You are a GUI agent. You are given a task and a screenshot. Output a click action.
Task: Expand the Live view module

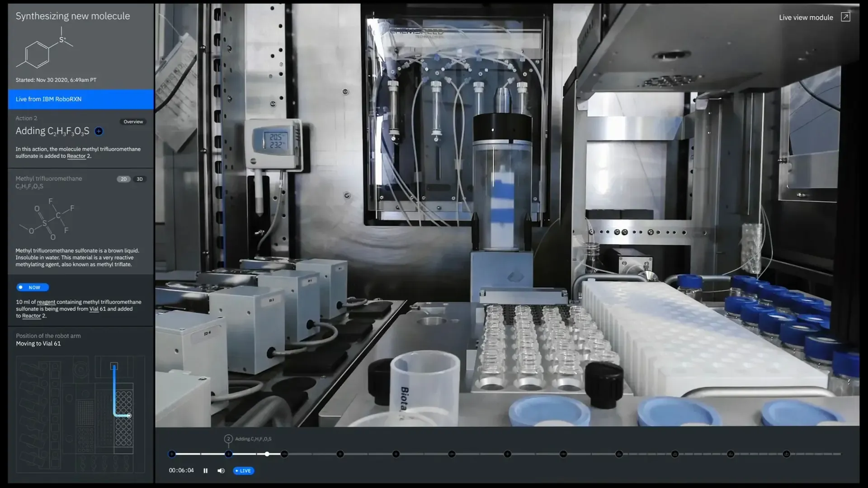845,17
